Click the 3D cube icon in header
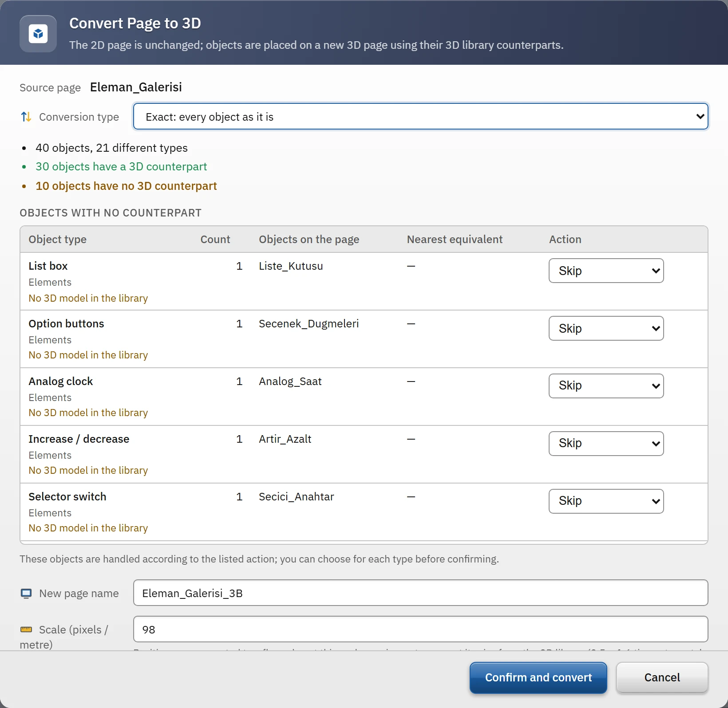This screenshot has width=728, height=708. (38, 34)
